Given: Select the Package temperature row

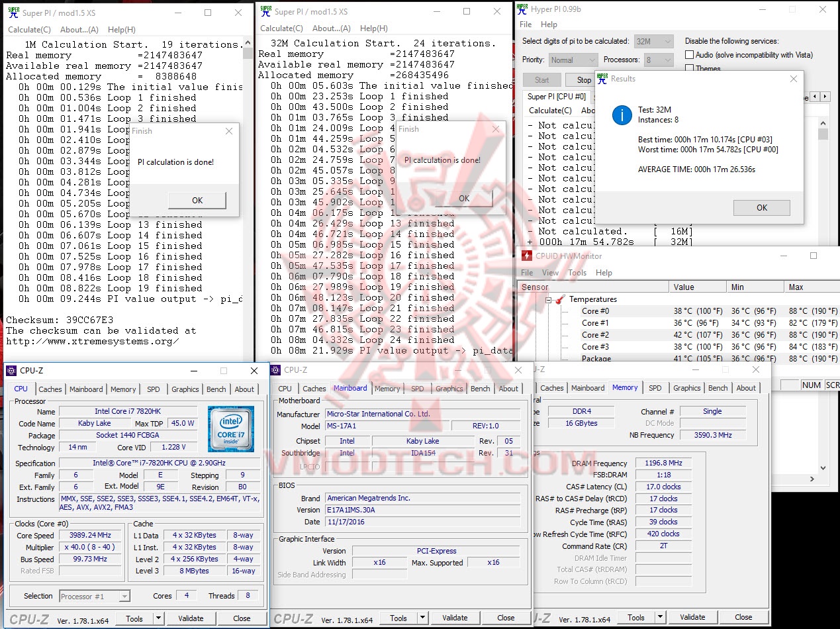Looking at the screenshot, I should 678,358.
